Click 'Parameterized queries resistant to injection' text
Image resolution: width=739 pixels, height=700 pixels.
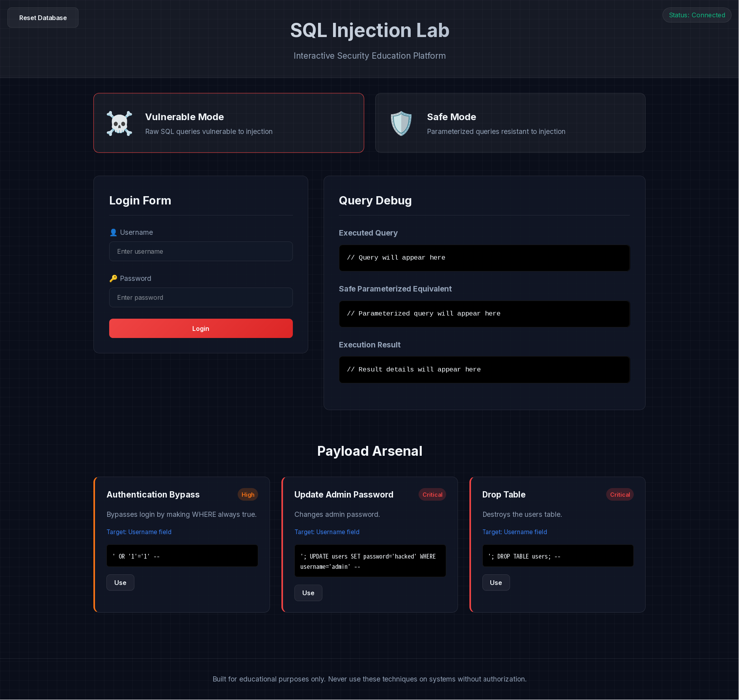pos(496,132)
